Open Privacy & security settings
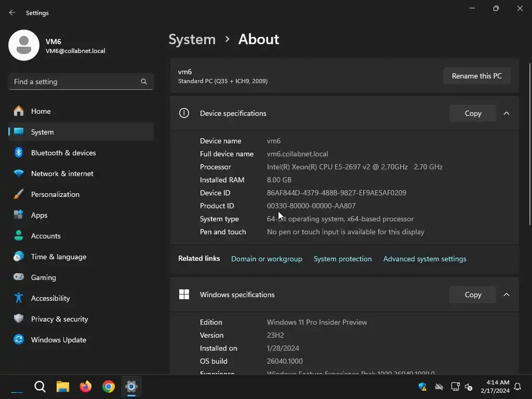The width and height of the screenshot is (532, 399). (81, 319)
